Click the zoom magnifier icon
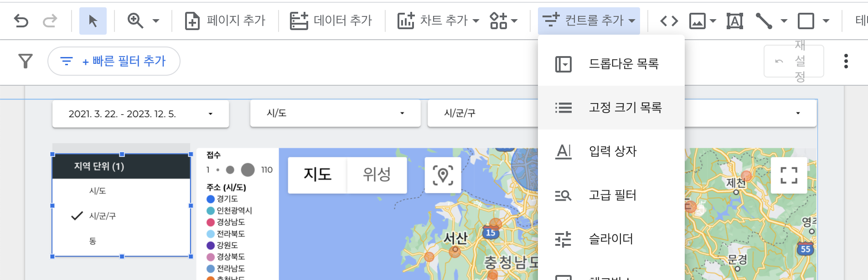Viewport: 868px width, 280px height. tap(135, 21)
